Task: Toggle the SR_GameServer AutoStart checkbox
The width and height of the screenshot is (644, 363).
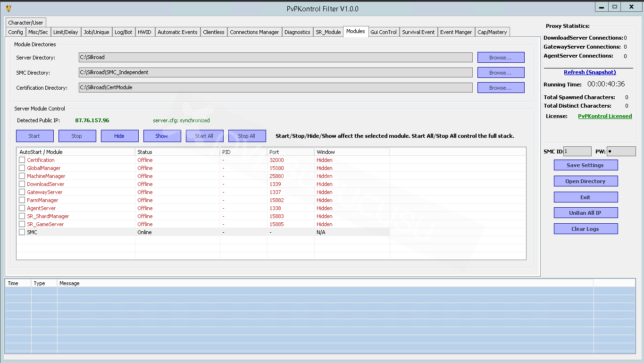Action: click(x=22, y=224)
